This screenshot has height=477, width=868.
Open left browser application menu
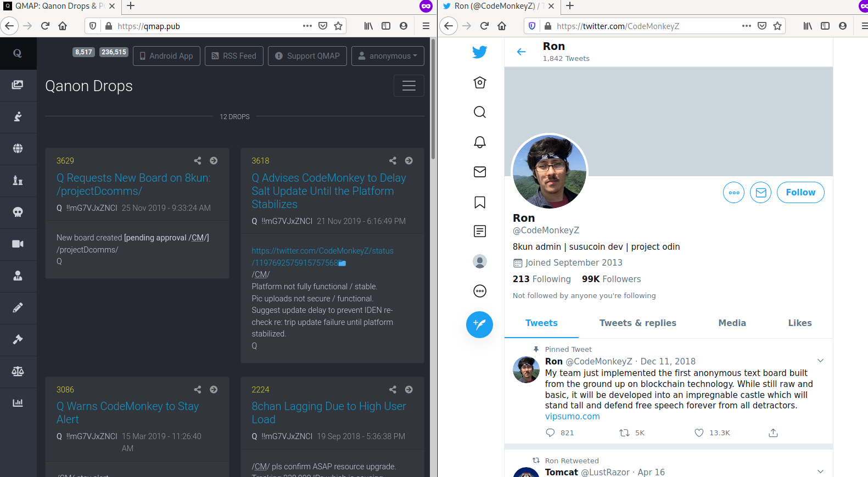pyautogui.click(x=425, y=26)
